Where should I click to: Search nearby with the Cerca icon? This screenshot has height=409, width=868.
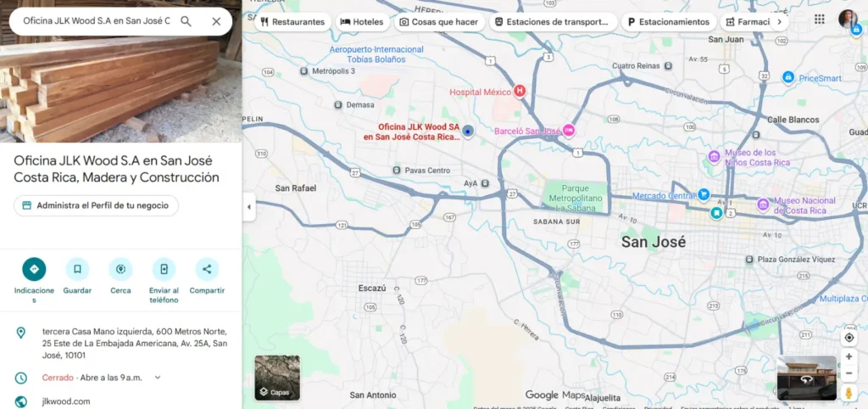point(120,269)
